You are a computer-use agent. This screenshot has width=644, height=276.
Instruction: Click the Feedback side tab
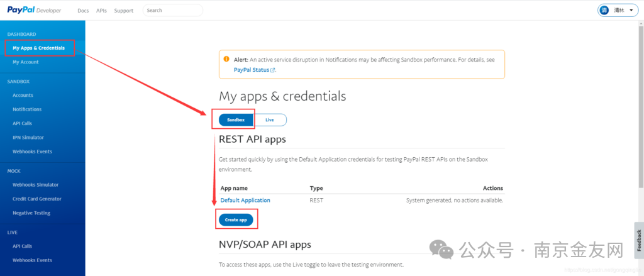coord(639,240)
